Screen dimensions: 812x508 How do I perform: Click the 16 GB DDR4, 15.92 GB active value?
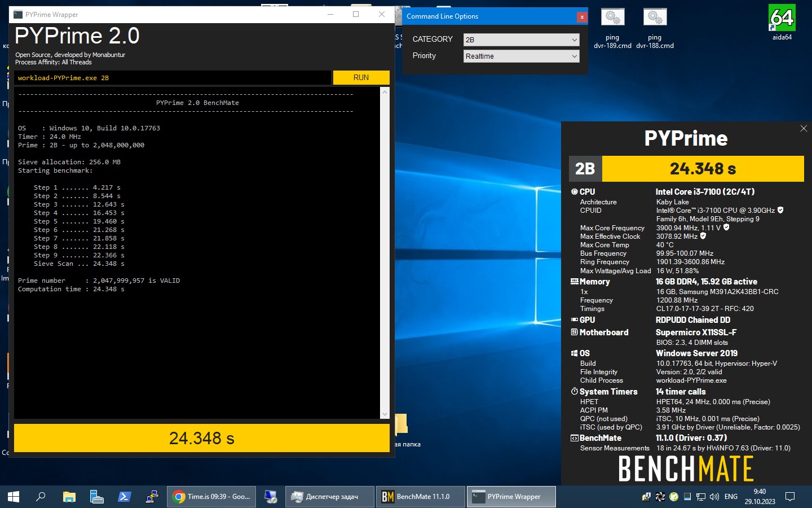point(706,282)
